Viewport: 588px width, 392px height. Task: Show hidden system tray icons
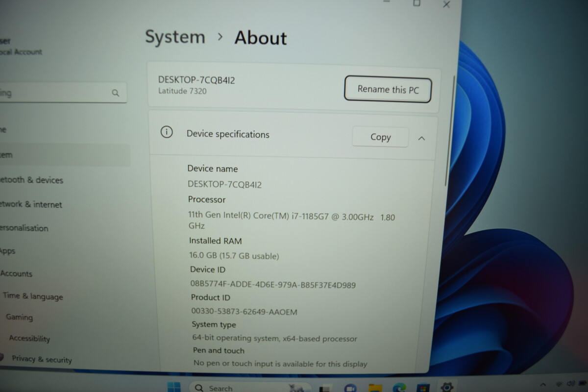(x=542, y=385)
